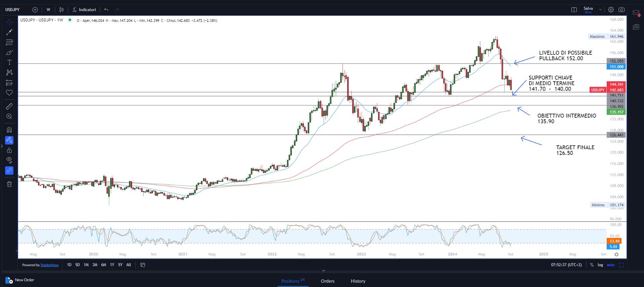This screenshot has height=287, width=644.
Task: Activate the zoom in magnifier tool
Action: (x=9, y=117)
